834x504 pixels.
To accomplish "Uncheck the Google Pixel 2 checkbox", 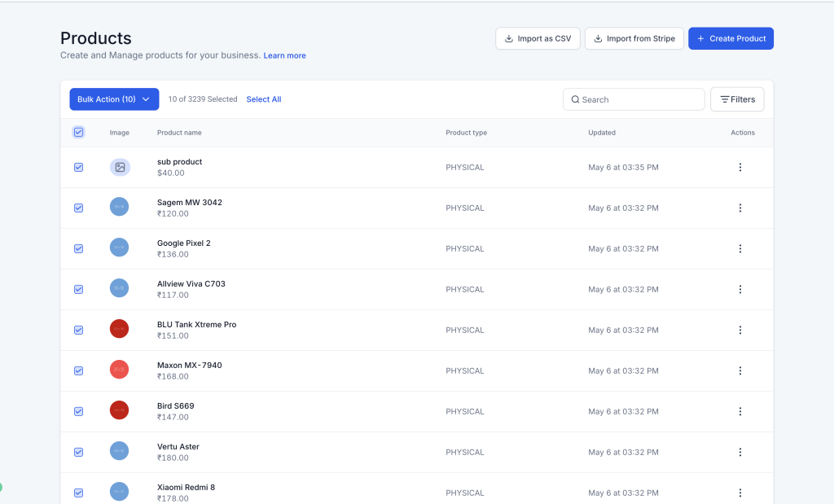I will (79, 249).
